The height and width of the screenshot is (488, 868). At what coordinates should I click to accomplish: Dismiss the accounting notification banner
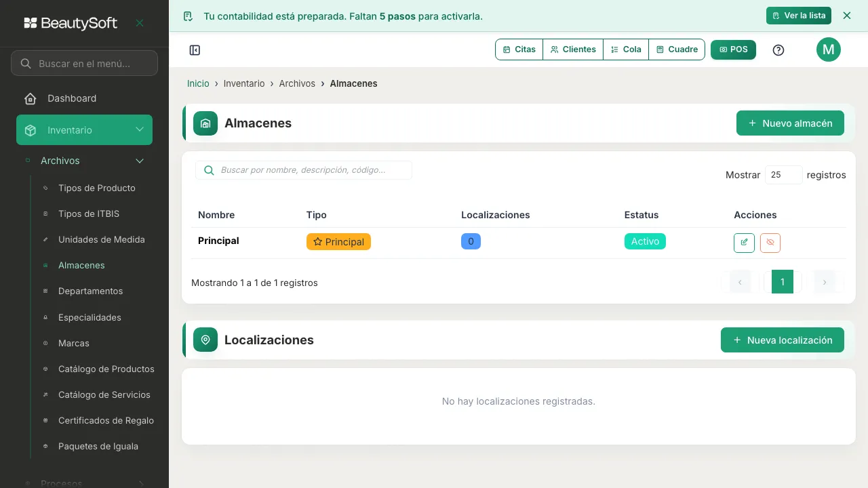tap(846, 16)
